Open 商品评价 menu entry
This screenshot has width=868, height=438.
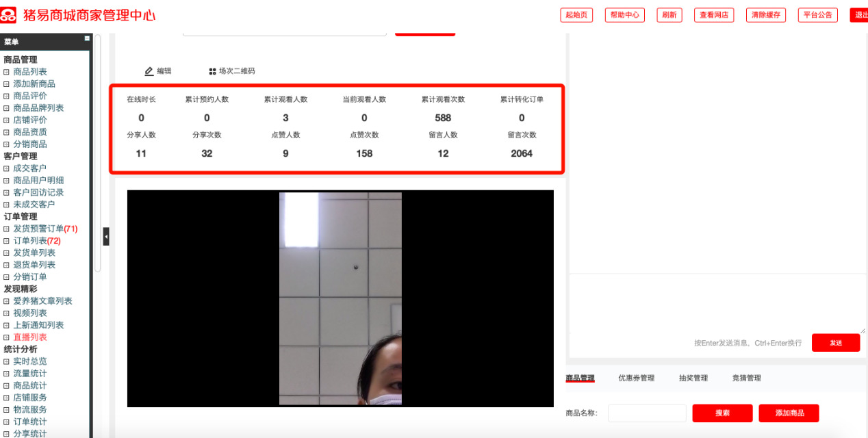(30, 96)
